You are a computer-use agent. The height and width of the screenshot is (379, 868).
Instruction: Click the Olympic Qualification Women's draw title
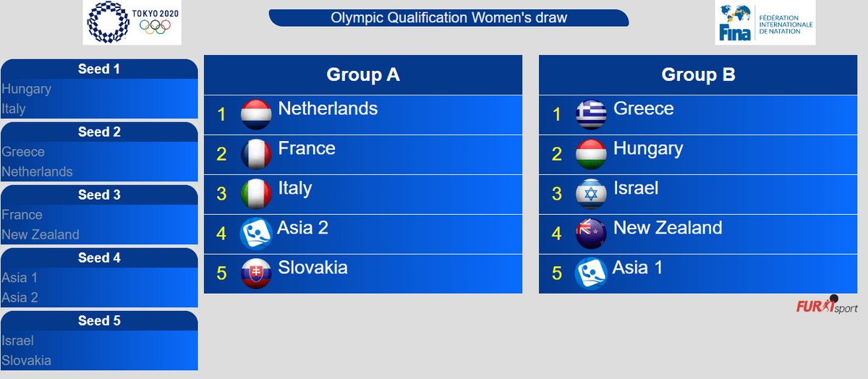(x=448, y=17)
